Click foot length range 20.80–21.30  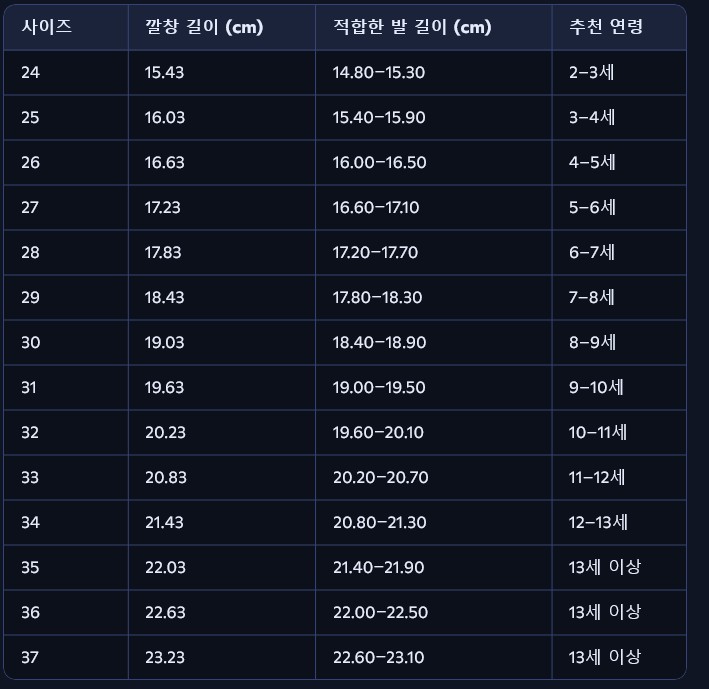(379, 522)
